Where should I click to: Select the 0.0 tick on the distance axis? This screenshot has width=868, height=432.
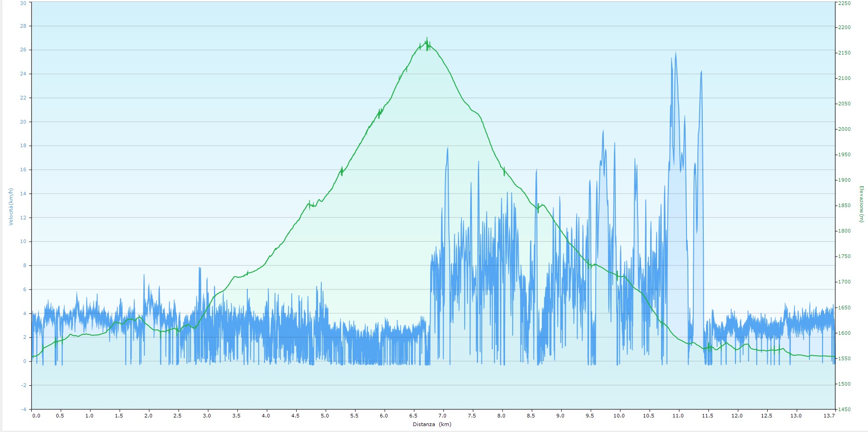36,416
